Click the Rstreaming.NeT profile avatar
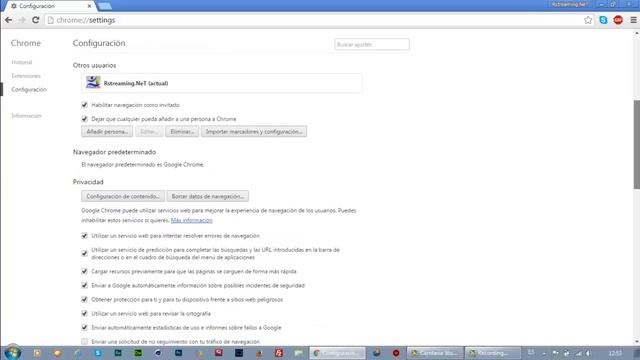Viewport: 640px width, 360px height. [93, 83]
